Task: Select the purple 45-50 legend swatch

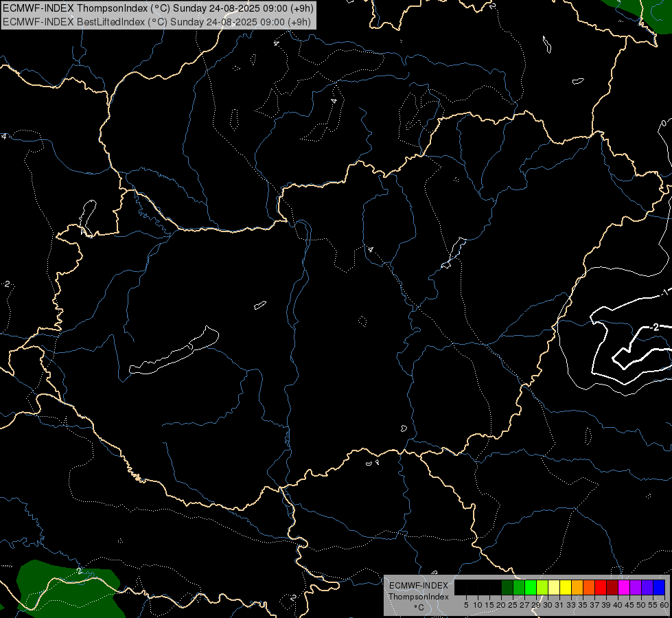Action: [x=636, y=587]
